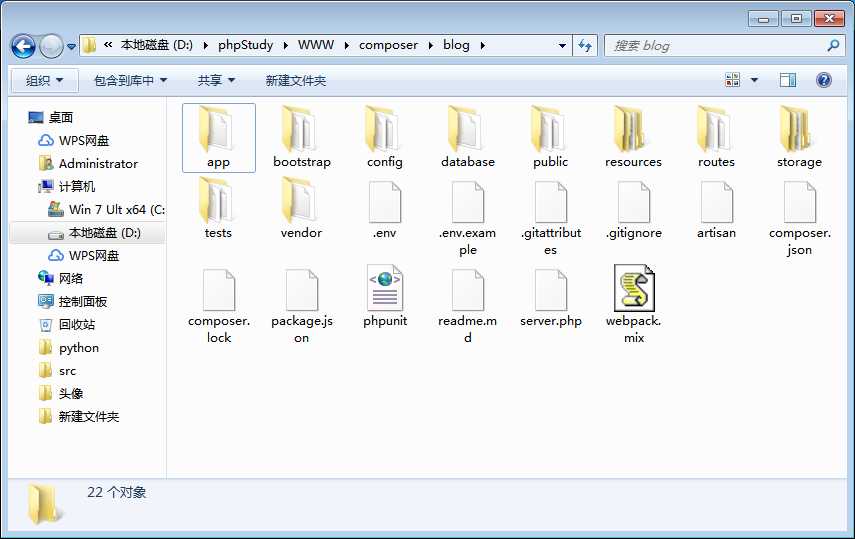The height and width of the screenshot is (539, 855).
Task: Select the artisan file
Action: pos(716,210)
